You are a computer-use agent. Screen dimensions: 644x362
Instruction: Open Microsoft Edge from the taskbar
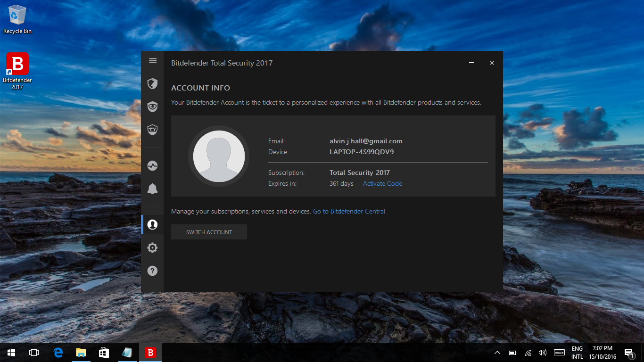[58, 353]
